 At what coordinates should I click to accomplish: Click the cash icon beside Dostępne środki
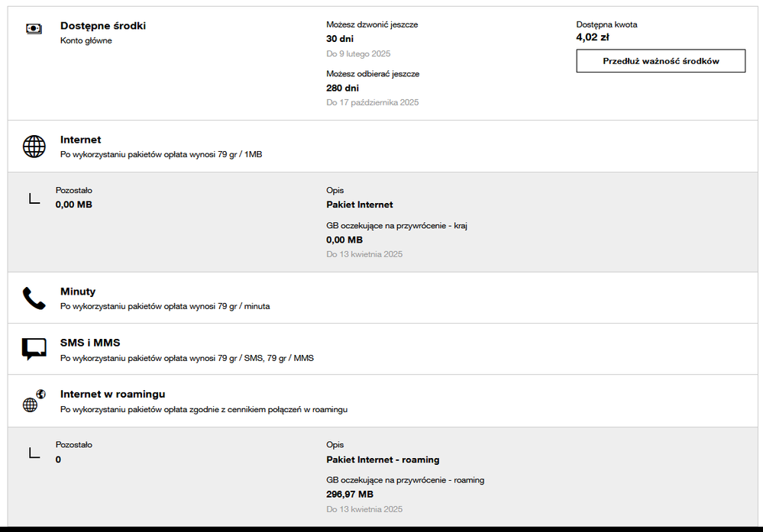pyautogui.click(x=34, y=28)
